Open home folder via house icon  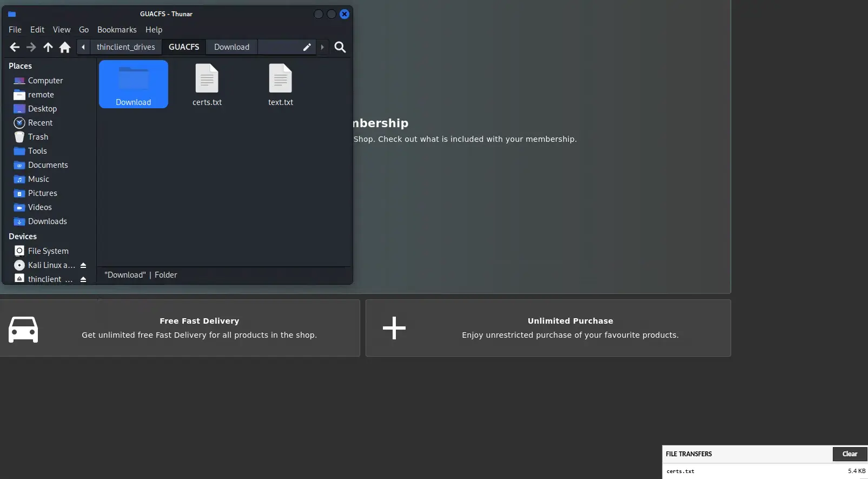[x=65, y=47]
